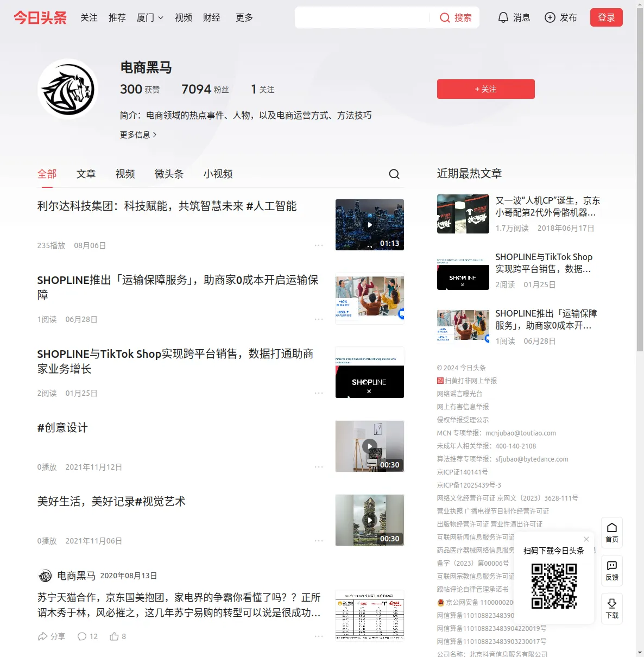Open more options for 运输保障服务 post

319,319
